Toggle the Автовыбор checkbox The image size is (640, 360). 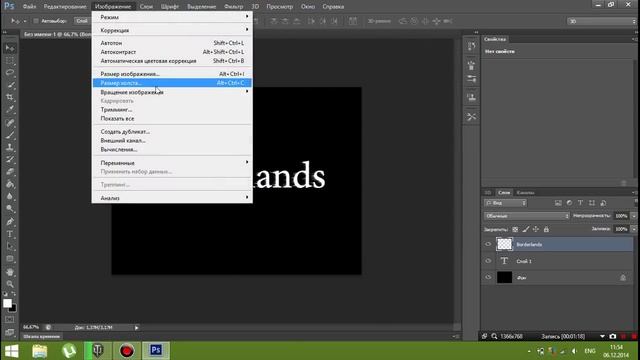(x=36, y=21)
